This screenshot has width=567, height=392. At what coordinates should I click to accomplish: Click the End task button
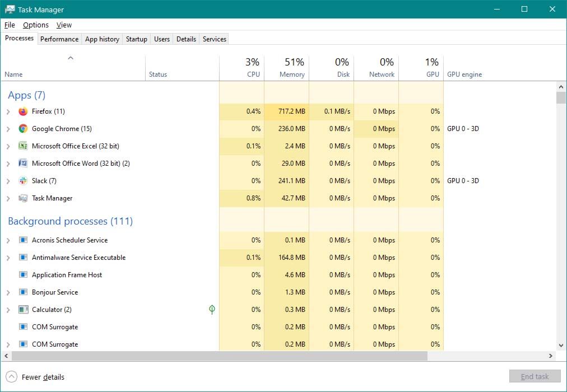(x=535, y=376)
